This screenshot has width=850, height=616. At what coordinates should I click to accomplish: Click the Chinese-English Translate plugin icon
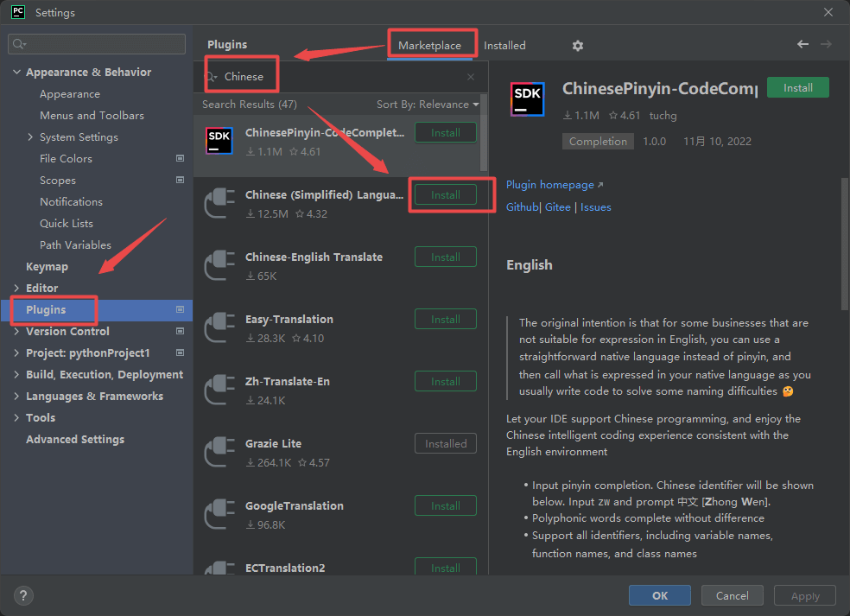click(x=219, y=266)
